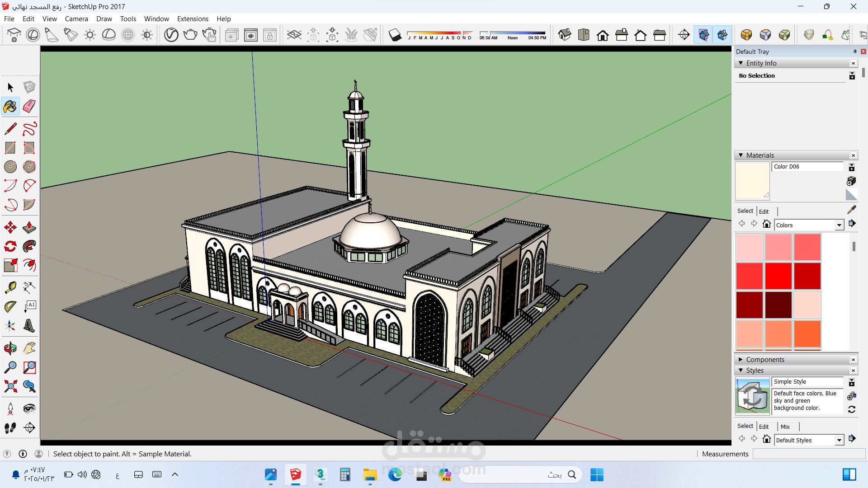This screenshot has width=868, height=488.
Task: Open the Colors material library dropdown
Action: tap(839, 225)
